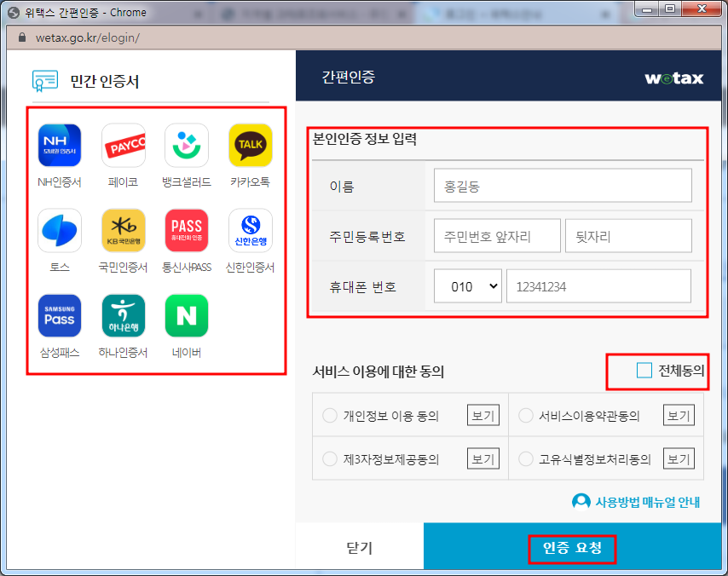The height and width of the screenshot is (576, 728).
Task: Choose 삼성패스 for identity verification
Action: click(x=60, y=315)
